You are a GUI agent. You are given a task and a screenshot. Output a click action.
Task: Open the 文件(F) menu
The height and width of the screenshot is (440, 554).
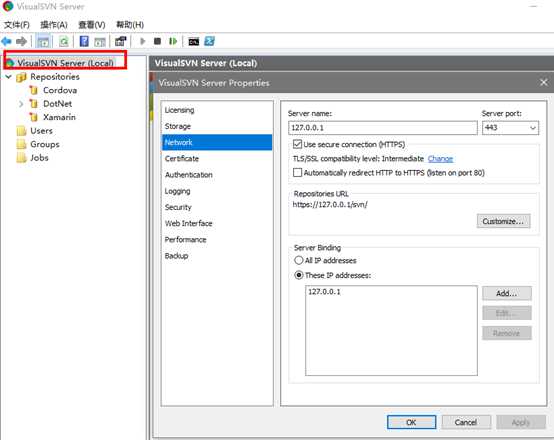click(x=17, y=25)
